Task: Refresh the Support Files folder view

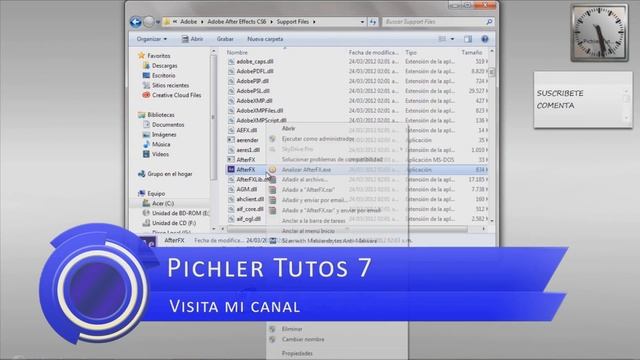Action: point(373,22)
